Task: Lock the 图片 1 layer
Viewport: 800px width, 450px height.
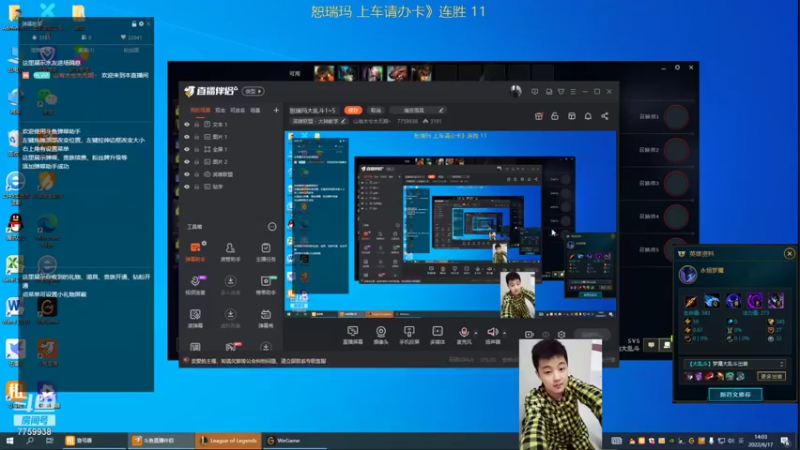Action: click(x=196, y=137)
